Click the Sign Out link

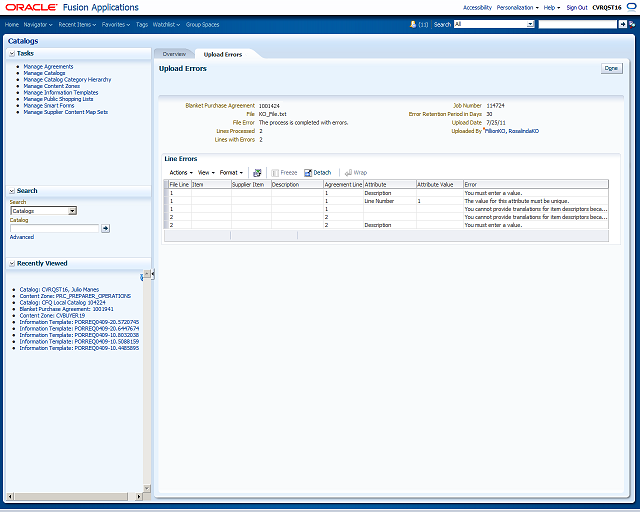pyautogui.click(x=577, y=7)
